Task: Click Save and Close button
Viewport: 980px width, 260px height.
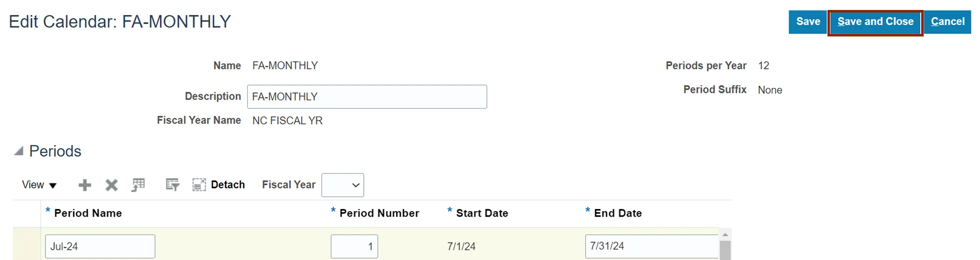Action: point(875,22)
